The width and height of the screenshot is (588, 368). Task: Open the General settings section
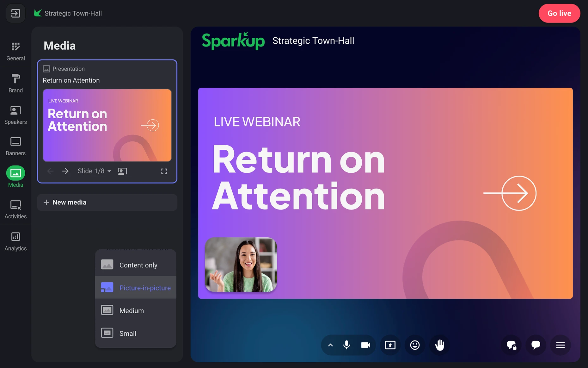(x=15, y=51)
